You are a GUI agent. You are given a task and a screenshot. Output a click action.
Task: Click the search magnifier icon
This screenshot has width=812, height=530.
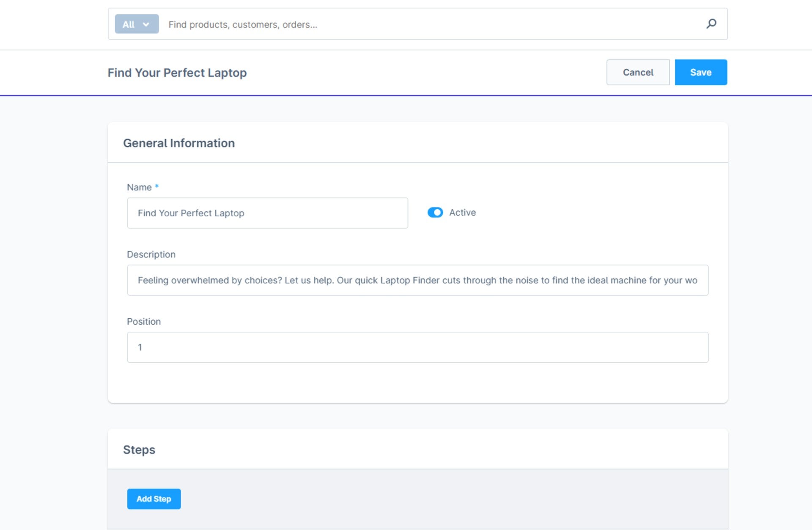tap(711, 24)
